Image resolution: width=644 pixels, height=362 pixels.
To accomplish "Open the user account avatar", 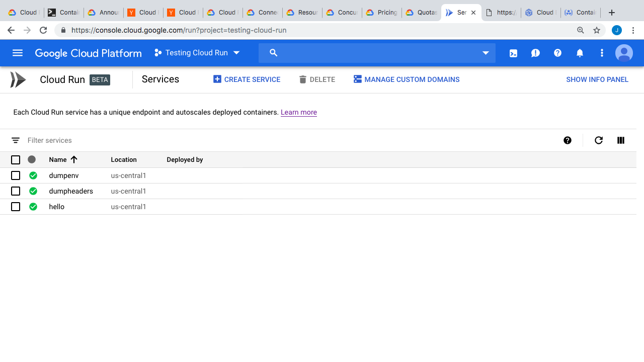I will coord(624,53).
